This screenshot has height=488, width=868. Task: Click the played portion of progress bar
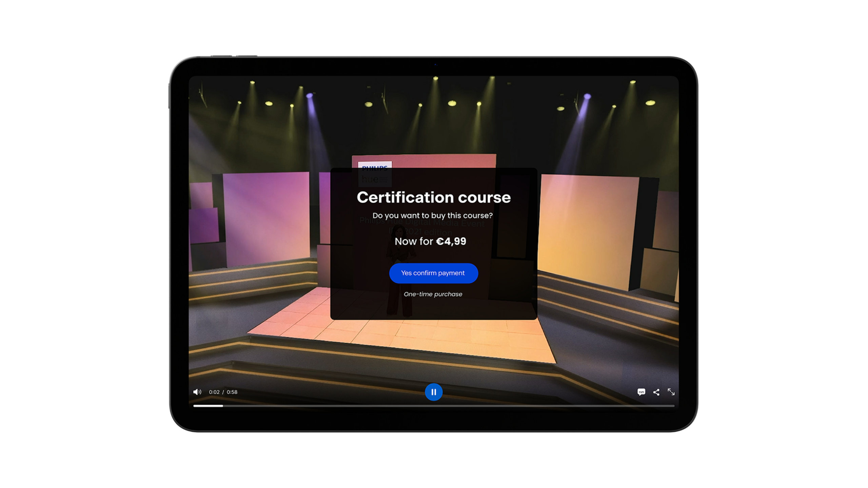click(208, 406)
